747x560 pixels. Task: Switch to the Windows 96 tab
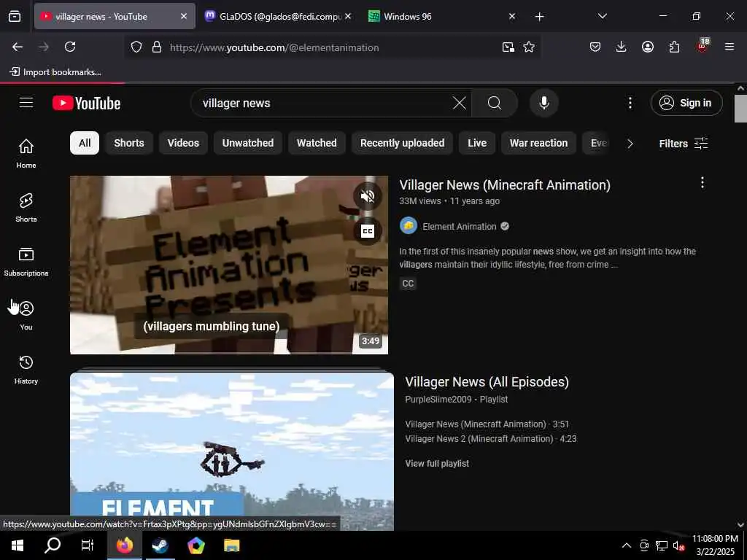point(435,16)
